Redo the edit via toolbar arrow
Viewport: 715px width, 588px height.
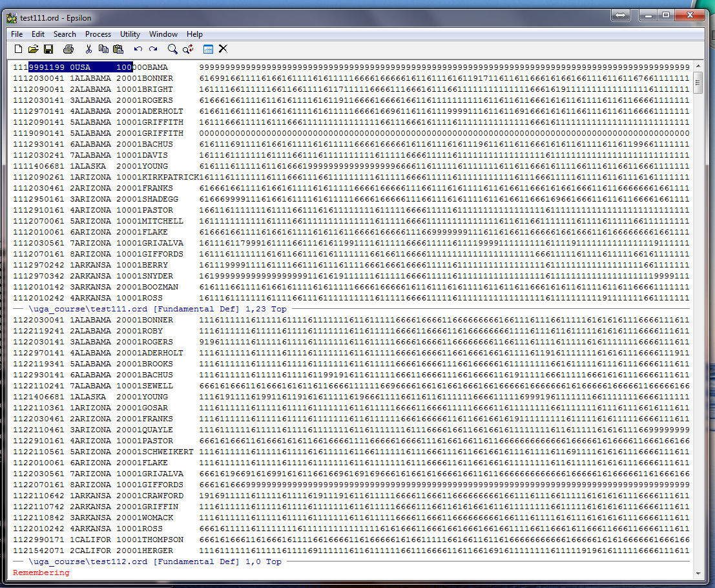(153, 49)
